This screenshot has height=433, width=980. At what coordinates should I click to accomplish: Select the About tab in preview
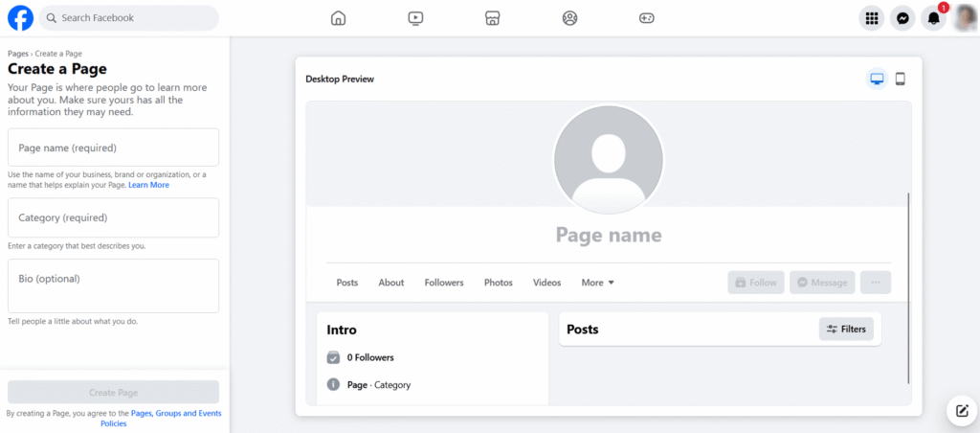391,283
